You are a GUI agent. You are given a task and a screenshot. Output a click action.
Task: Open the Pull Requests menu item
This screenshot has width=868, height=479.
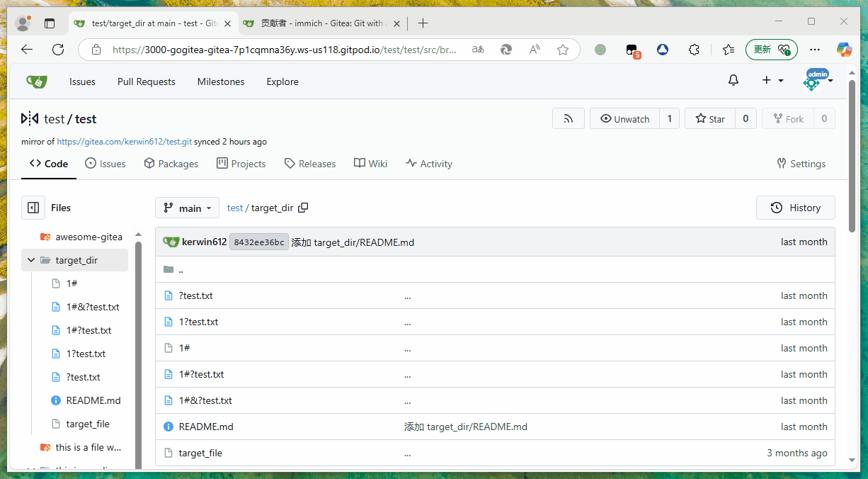(146, 81)
